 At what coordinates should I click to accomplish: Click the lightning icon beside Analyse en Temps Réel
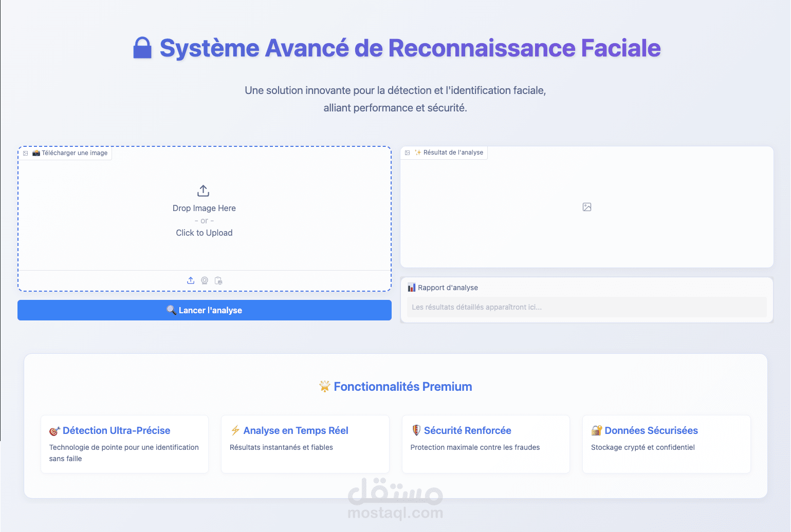tap(236, 430)
